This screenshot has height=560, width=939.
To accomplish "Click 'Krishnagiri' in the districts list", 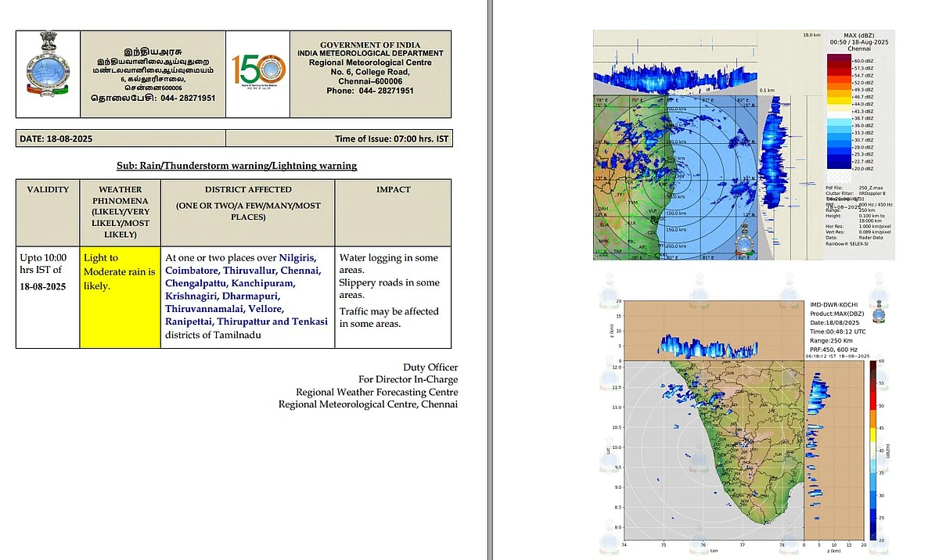I will pyautogui.click(x=190, y=296).
